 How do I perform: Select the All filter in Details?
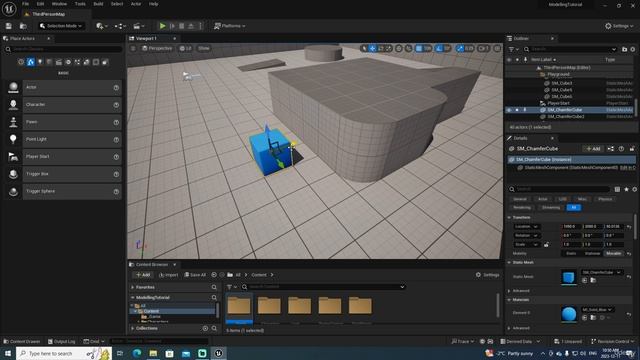574,208
